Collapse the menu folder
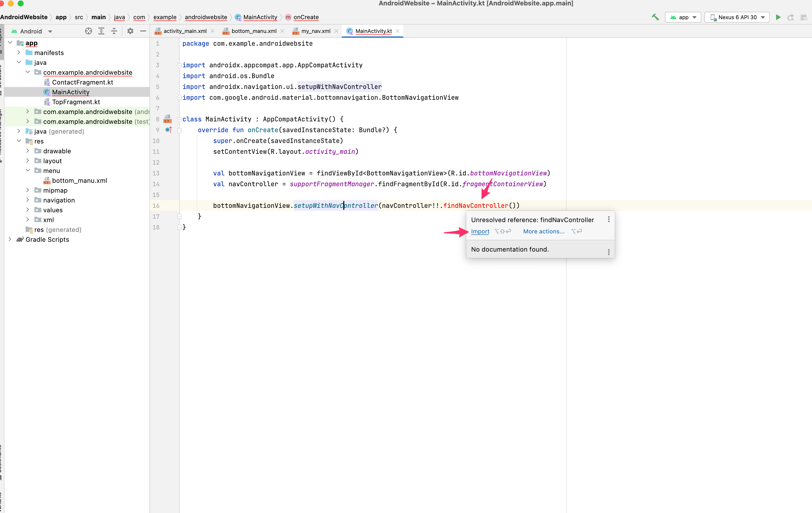Viewport: 812px width, 513px height. click(28, 171)
